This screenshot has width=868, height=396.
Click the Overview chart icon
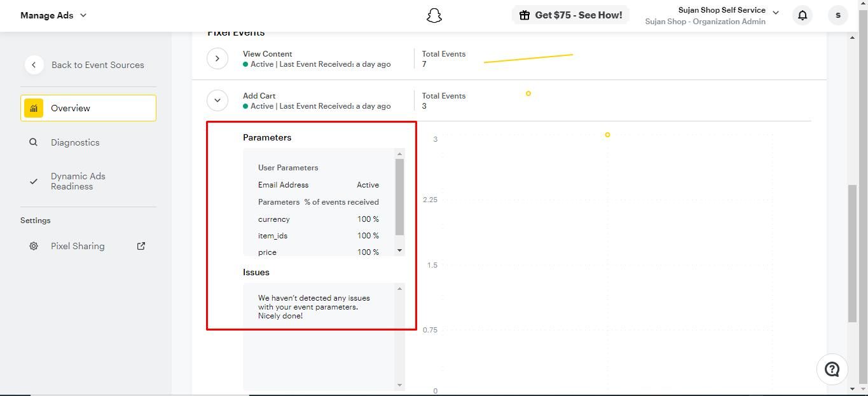(34, 108)
